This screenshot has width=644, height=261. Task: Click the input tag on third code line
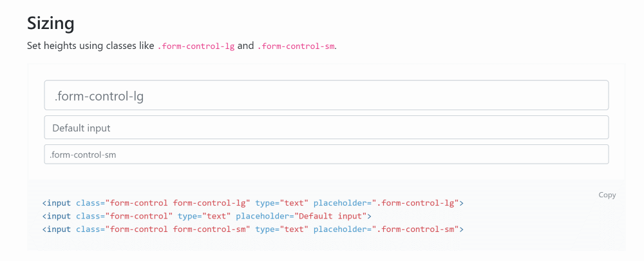point(59,229)
